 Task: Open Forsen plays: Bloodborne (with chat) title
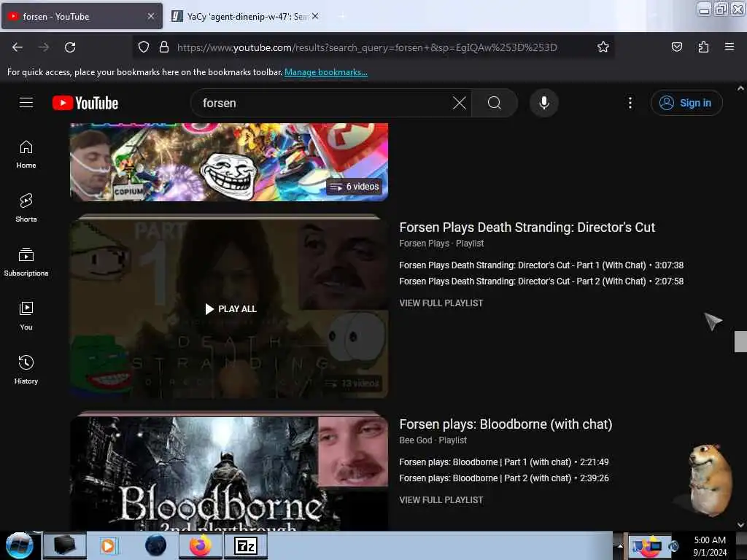[506, 424]
